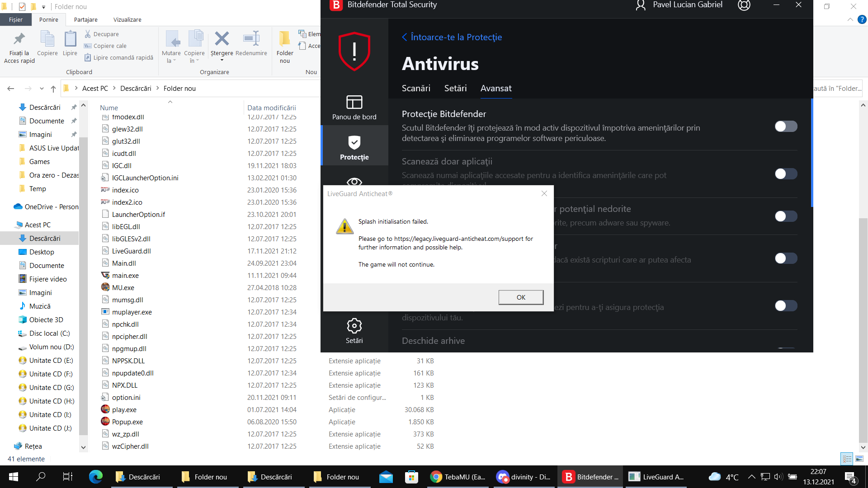Image resolution: width=868 pixels, height=488 pixels.
Task: Click the Redenumire rename icon
Action: pos(251,39)
